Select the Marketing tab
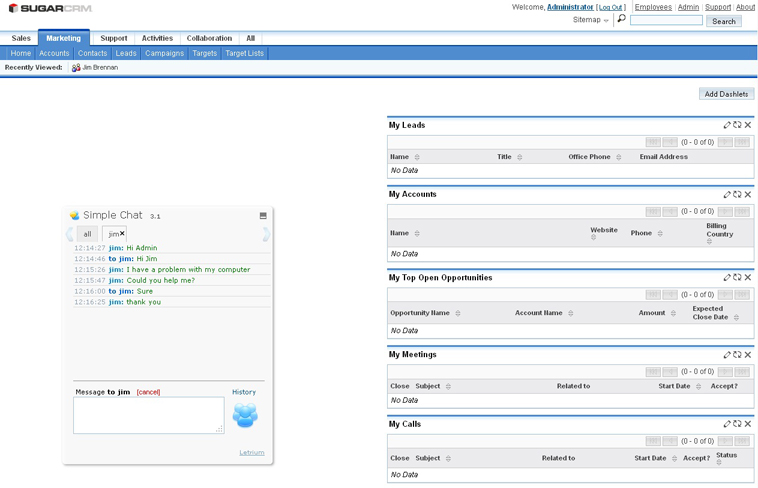Screen dimensions: 758x488 [x=64, y=38]
